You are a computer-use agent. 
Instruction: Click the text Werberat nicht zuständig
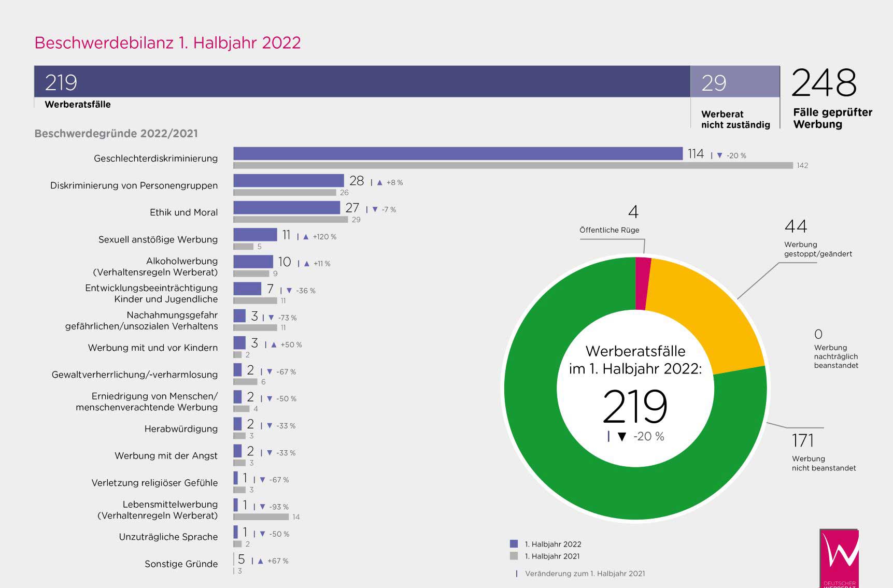735,119
